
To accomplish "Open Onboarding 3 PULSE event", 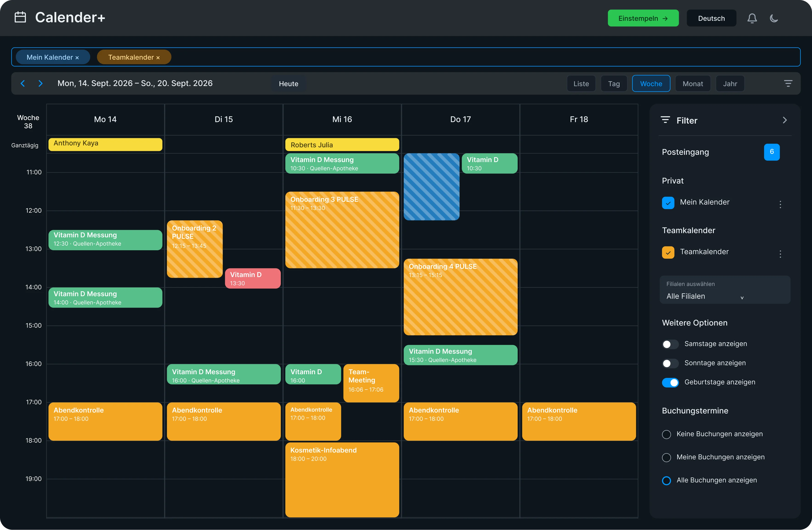I will tap(342, 230).
